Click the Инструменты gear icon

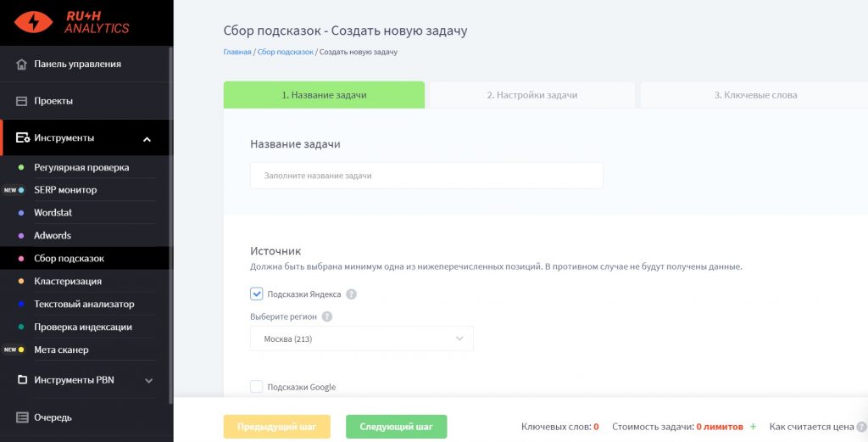tap(23, 138)
